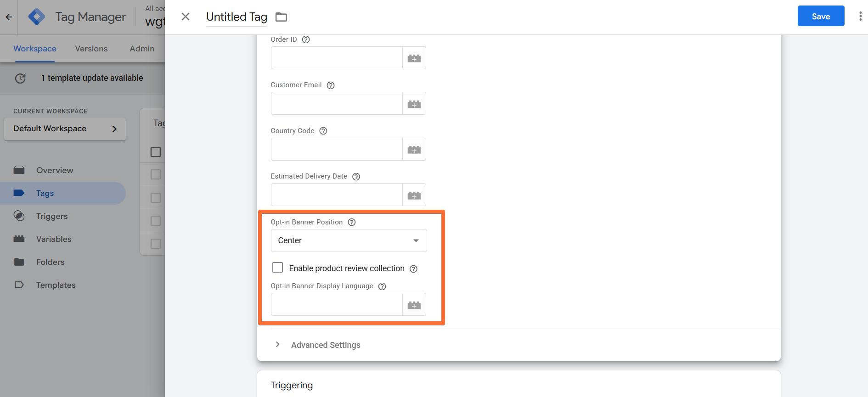
Task: Focus the Order ID input field
Action: click(x=337, y=58)
